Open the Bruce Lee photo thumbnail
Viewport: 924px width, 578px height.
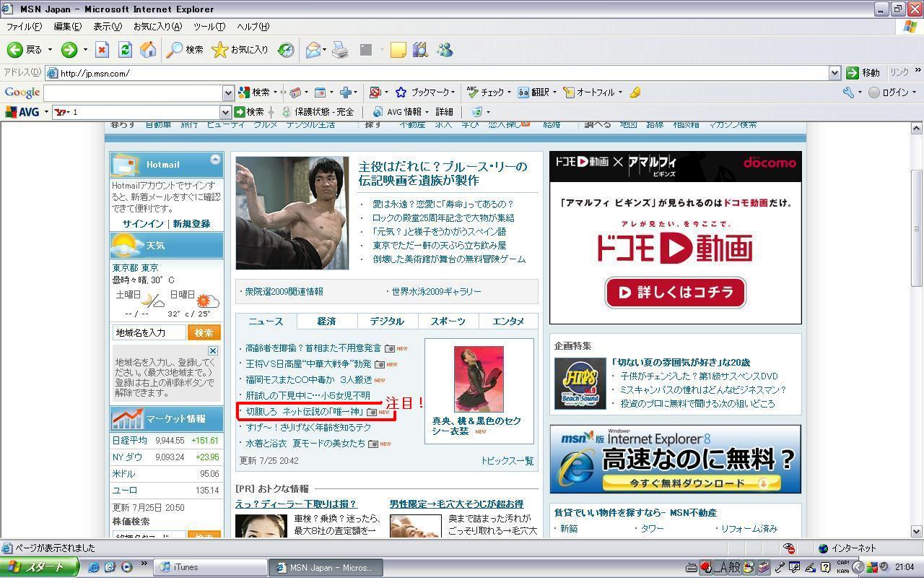pos(292,213)
